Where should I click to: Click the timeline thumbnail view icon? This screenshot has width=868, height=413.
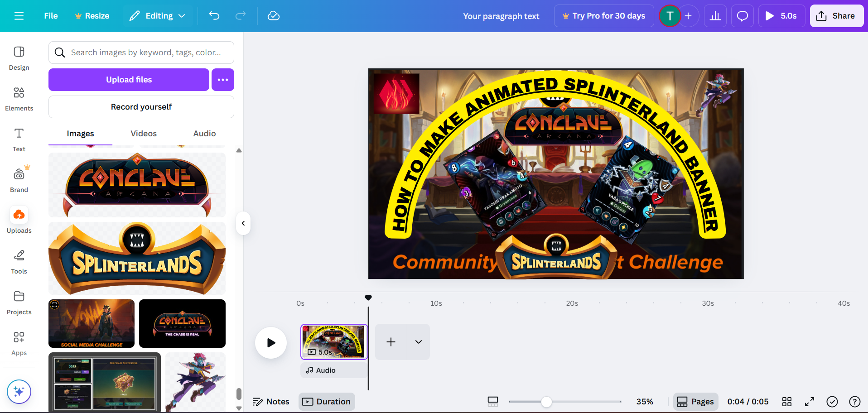(493, 402)
